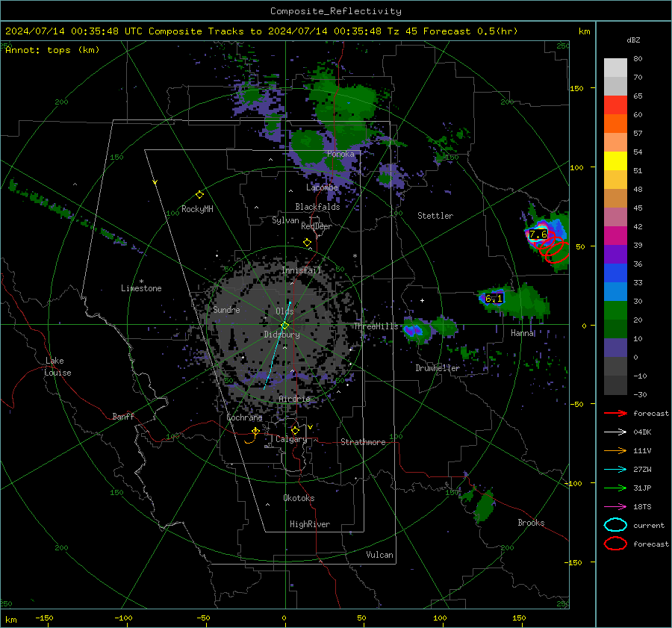This screenshot has width=672, height=628.
Task: Pick the yellow swatch between 54 and 51
Action: 615,161
